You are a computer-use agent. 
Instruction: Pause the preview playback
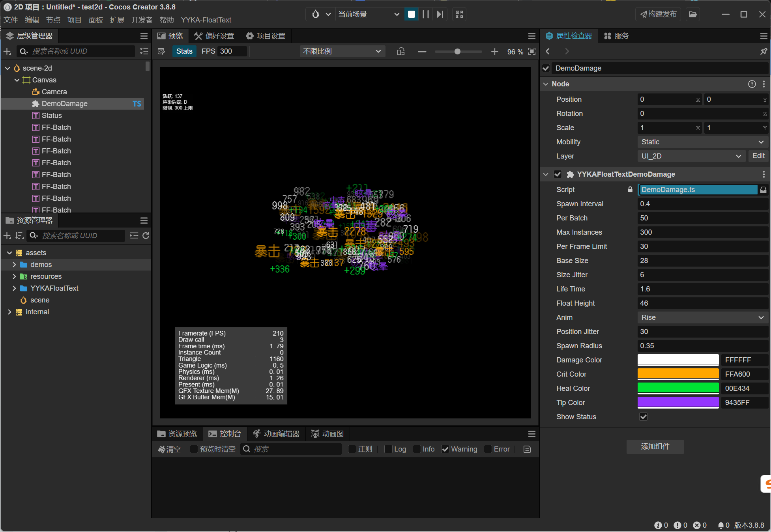pos(426,14)
